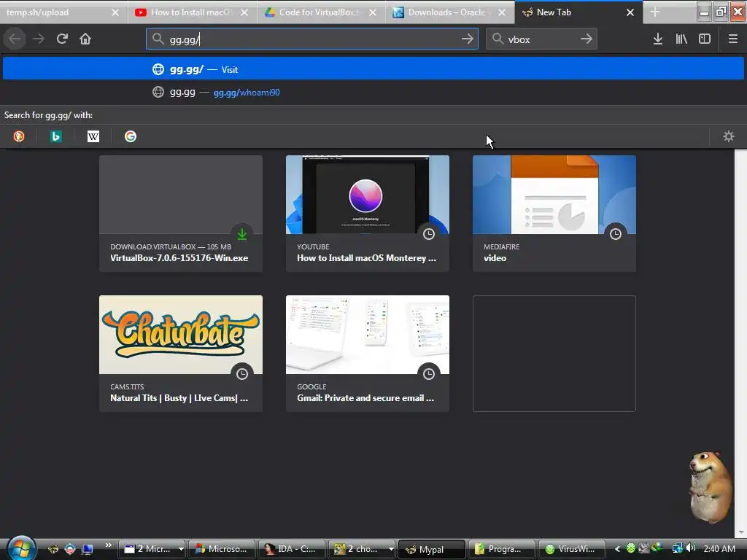Click the volume speaker tray icon
The height and width of the screenshot is (560, 747).
coord(691,548)
